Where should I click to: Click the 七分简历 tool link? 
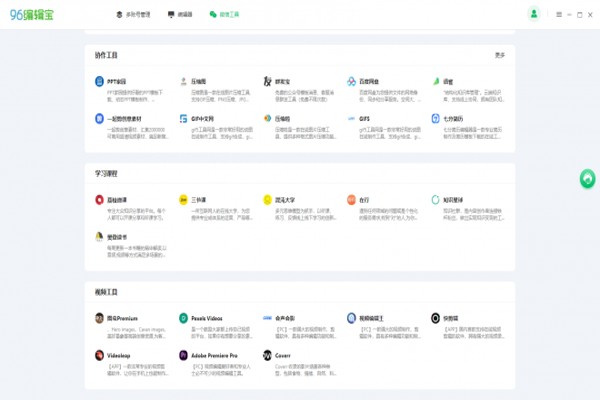click(453, 119)
